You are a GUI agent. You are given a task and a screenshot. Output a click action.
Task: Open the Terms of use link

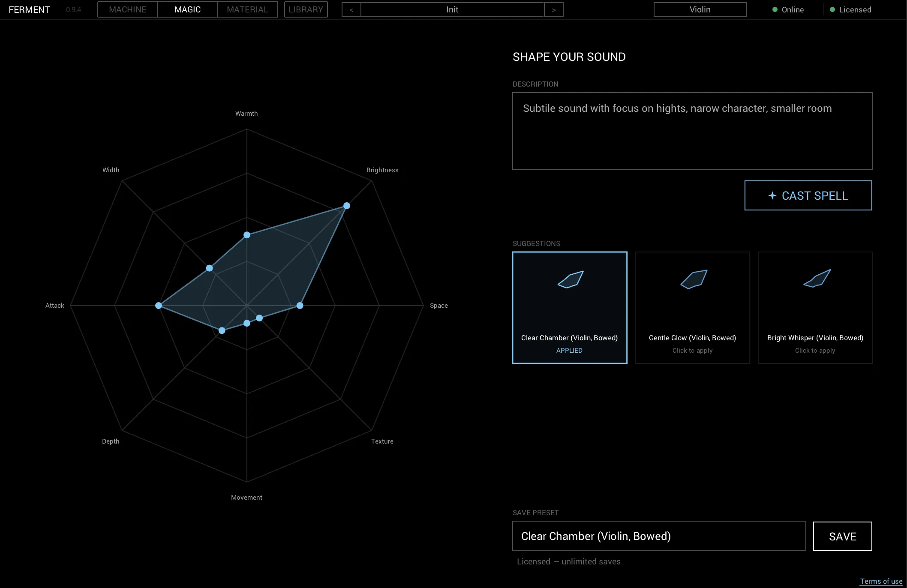881,581
